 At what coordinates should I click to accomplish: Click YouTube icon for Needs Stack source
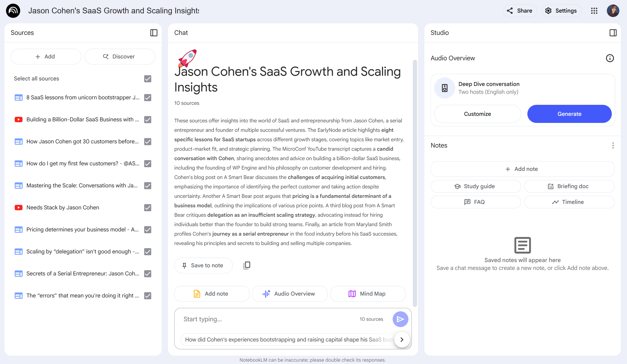tap(18, 208)
